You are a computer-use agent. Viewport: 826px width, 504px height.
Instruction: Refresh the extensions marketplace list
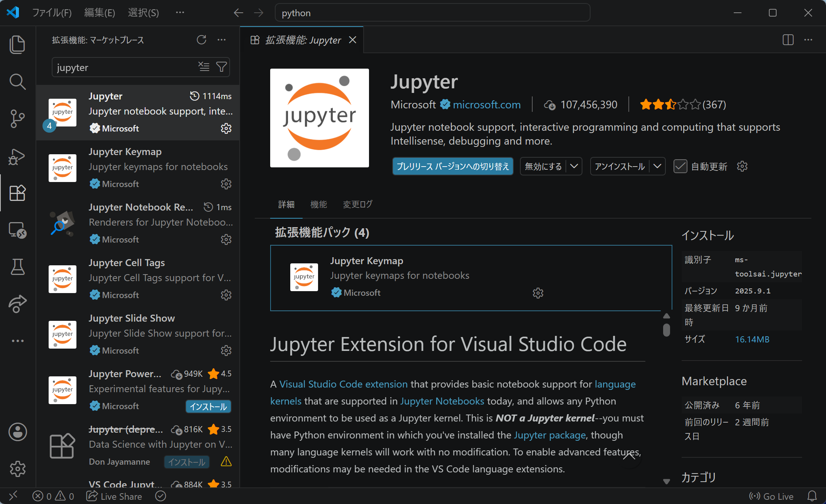pyautogui.click(x=201, y=40)
